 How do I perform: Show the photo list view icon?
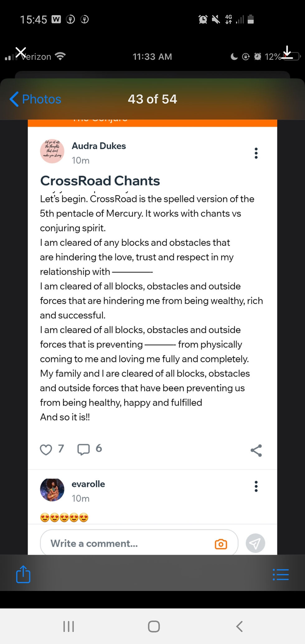[281, 575]
